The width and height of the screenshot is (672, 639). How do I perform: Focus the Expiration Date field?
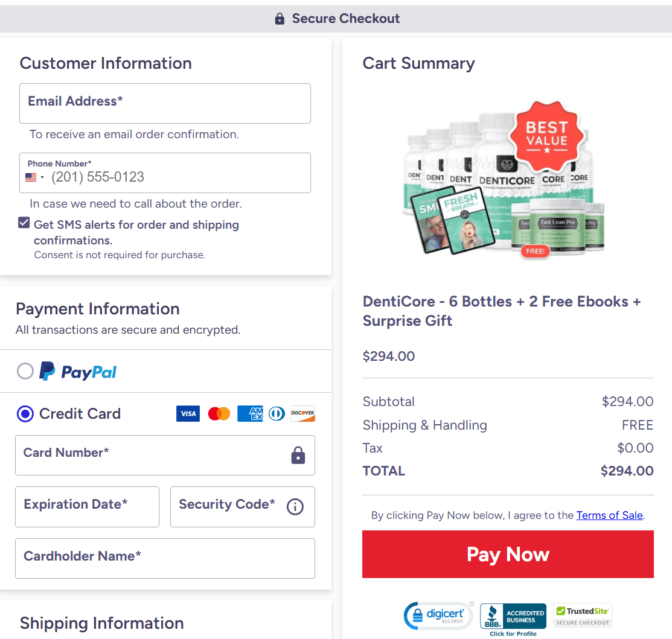tap(87, 507)
